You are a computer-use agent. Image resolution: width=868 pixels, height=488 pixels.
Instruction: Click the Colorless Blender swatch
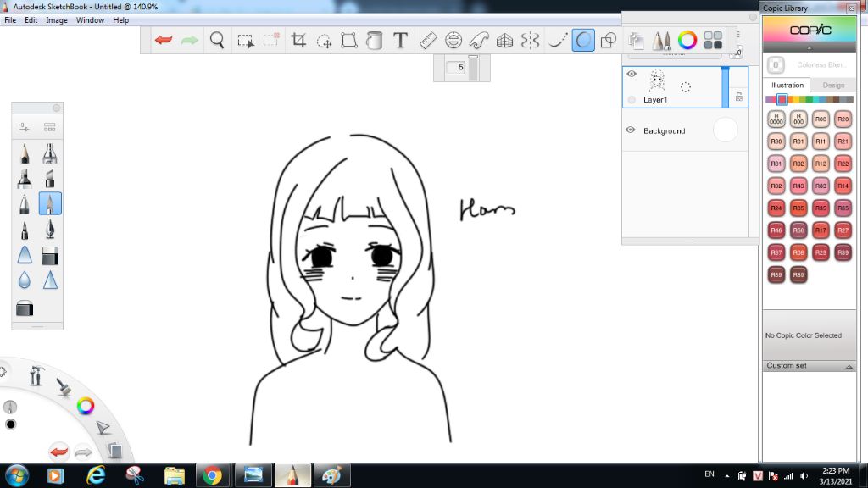(776, 64)
